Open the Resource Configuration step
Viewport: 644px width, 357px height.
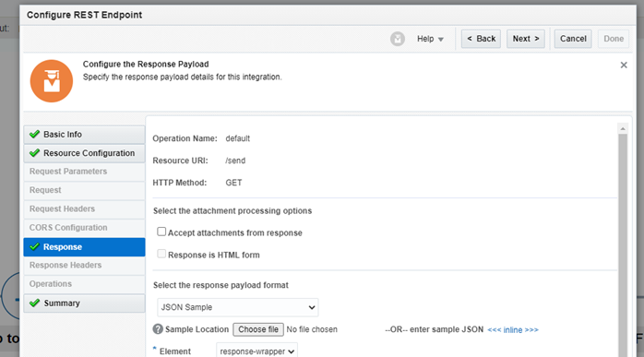[84, 153]
